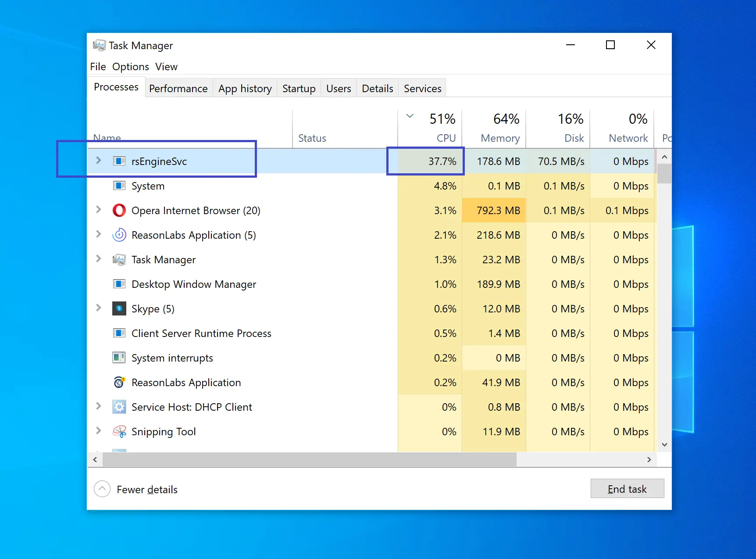Click the Skype process icon
This screenshot has width=756, height=559.
tap(119, 309)
